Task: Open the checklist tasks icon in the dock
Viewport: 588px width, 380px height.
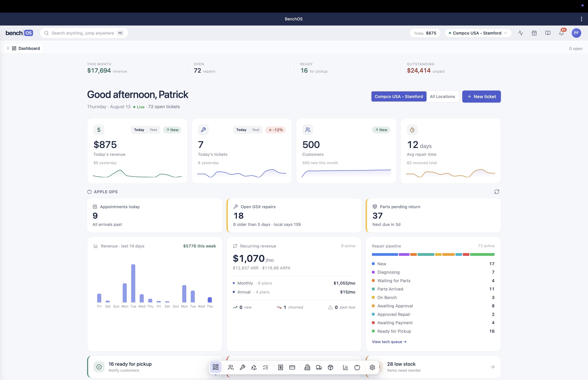Action: [x=265, y=367]
